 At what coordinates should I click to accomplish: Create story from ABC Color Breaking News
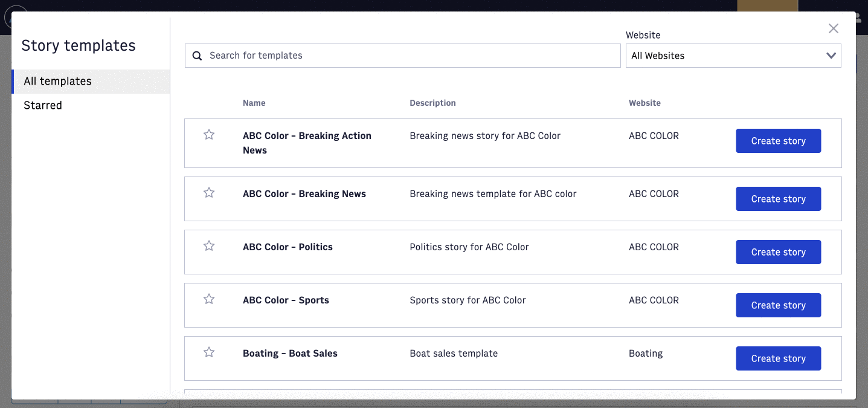coord(778,199)
